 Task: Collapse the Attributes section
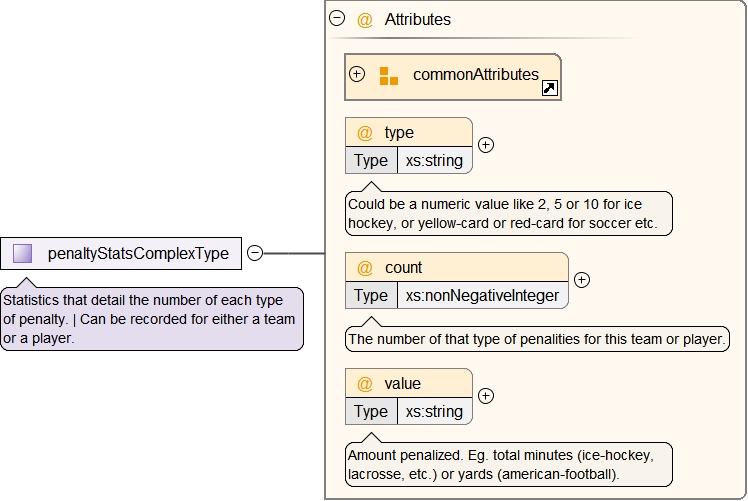pos(337,18)
